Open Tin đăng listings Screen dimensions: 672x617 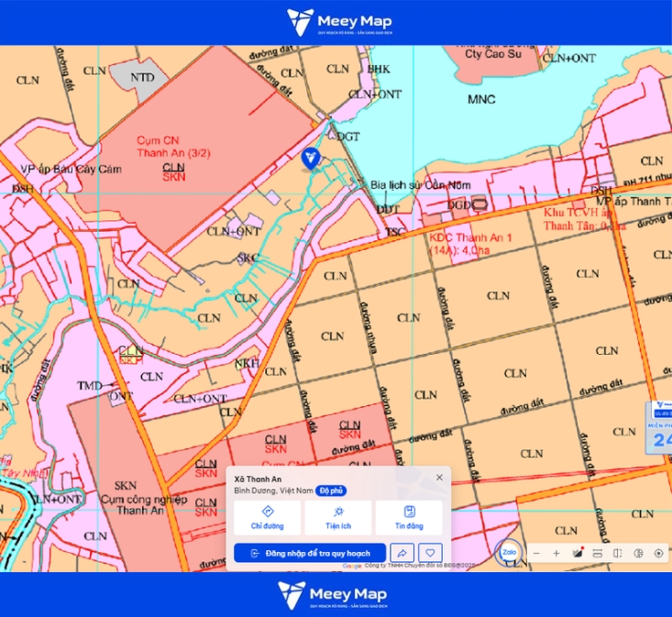click(x=409, y=518)
